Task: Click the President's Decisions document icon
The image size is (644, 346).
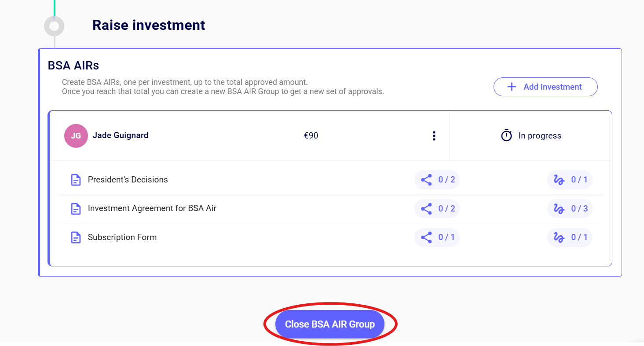Action: coord(76,180)
